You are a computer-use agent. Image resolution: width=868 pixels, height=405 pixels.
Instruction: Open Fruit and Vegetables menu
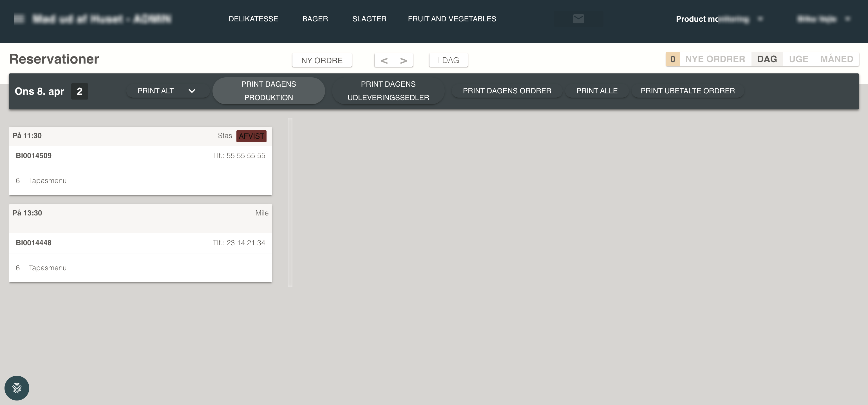pyautogui.click(x=452, y=19)
